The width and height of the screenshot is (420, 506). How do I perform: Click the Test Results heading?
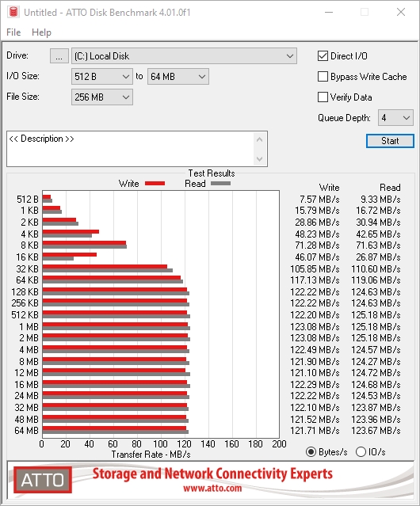click(x=212, y=173)
